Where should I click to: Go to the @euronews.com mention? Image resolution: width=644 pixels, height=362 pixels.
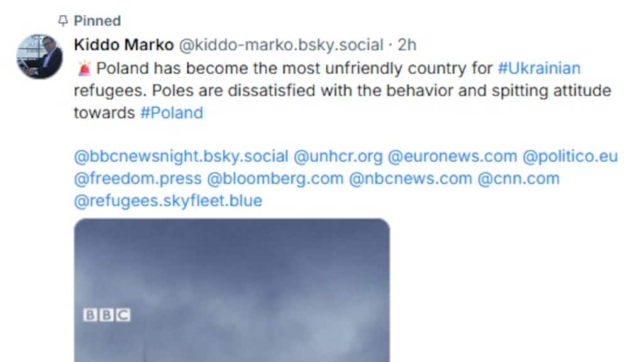coord(452,156)
